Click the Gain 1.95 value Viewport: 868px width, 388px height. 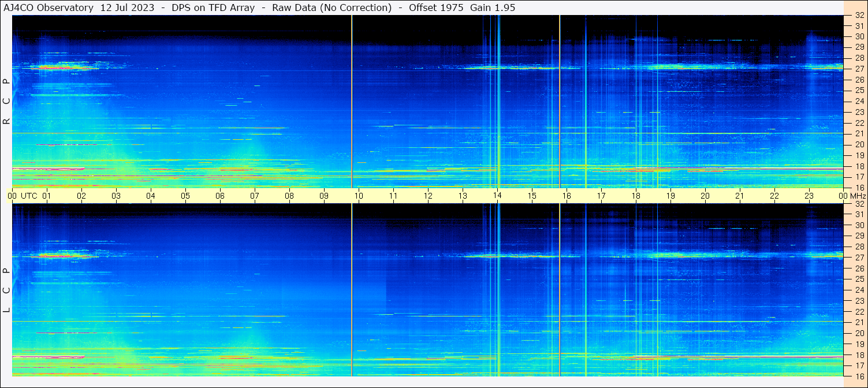tap(493, 8)
